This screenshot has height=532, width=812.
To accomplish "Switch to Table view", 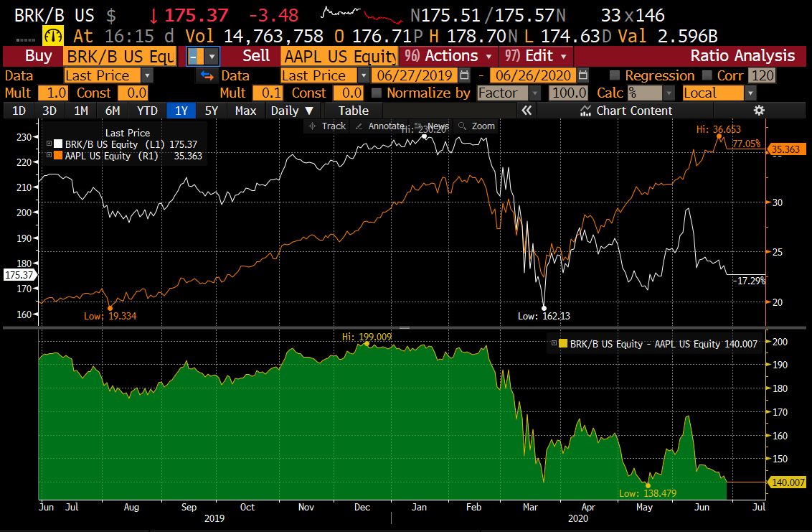I will (353, 111).
